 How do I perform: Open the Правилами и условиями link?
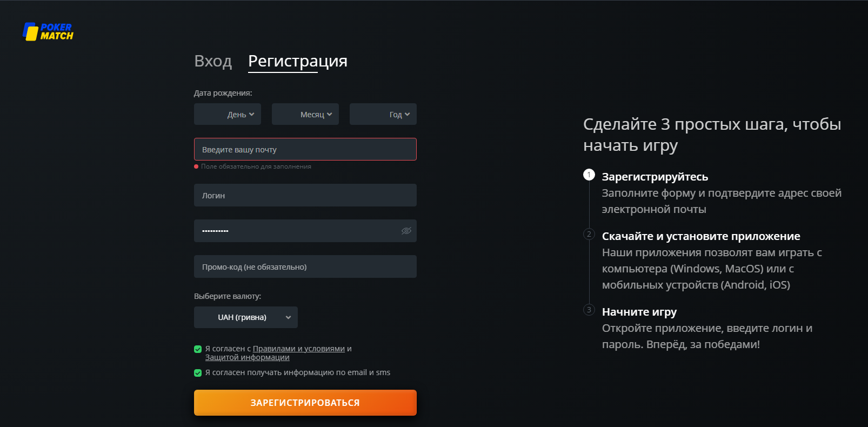click(299, 349)
